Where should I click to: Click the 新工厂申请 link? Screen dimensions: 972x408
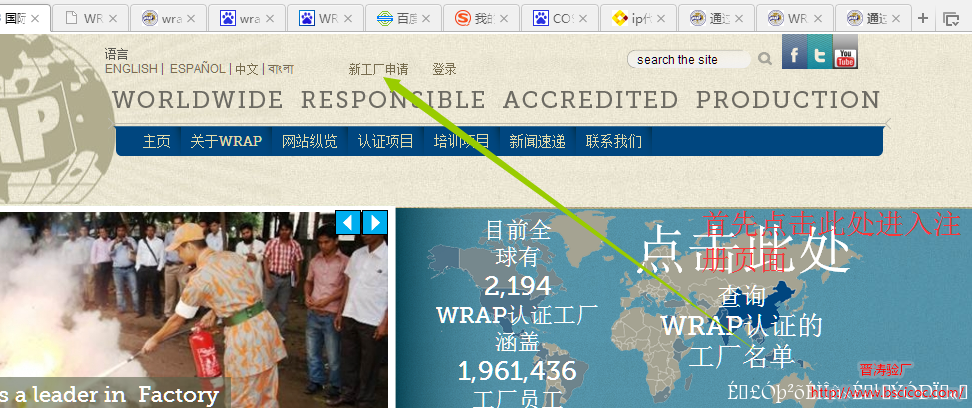click(x=378, y=69)
